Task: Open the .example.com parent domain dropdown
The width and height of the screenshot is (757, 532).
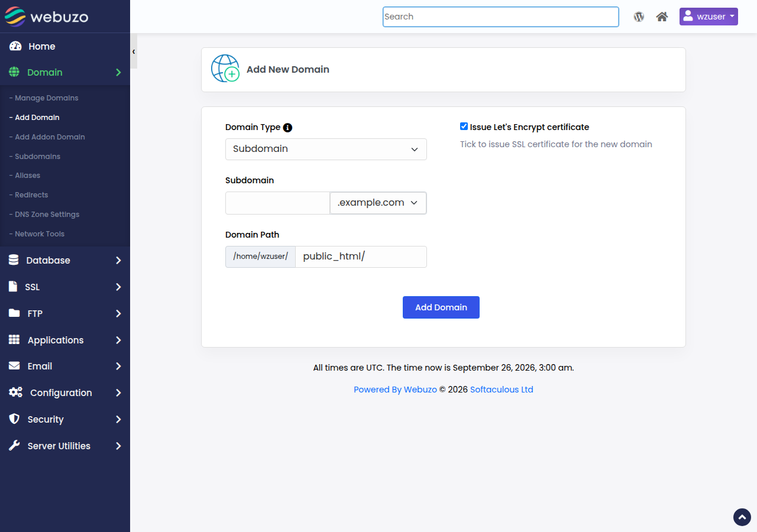Action: click(x=378, y=203)
